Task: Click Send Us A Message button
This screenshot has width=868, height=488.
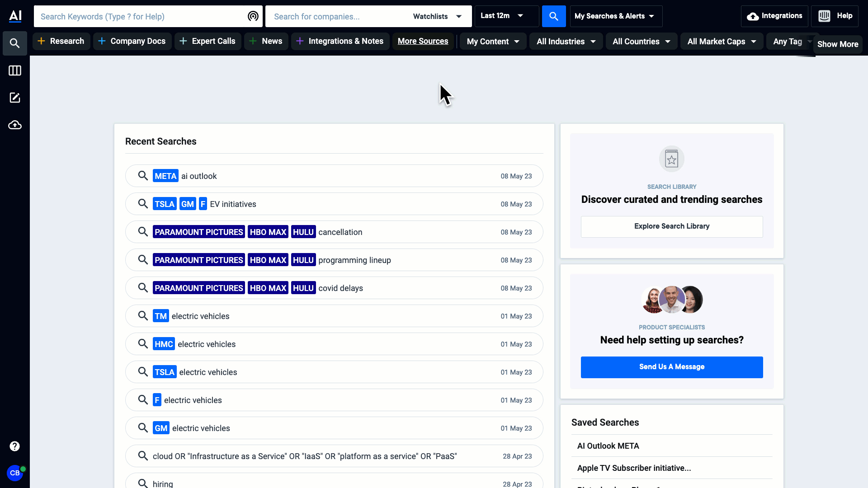Action: click(x=672, y=367)
